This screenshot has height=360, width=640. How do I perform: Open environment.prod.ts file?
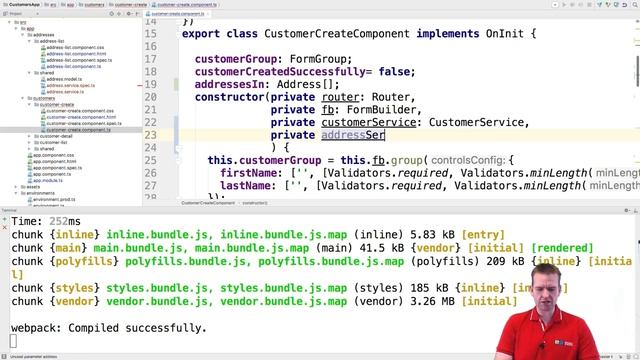click(x=54, y=199)
